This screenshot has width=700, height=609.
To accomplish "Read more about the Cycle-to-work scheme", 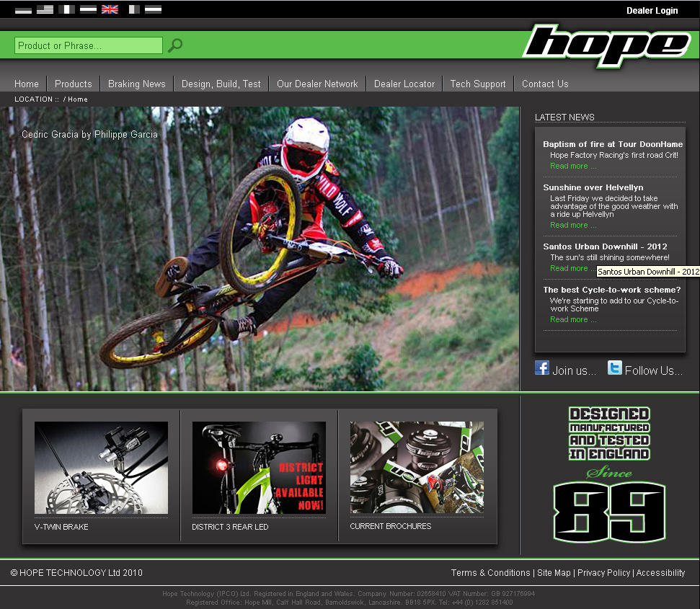I will pos(573,320).
